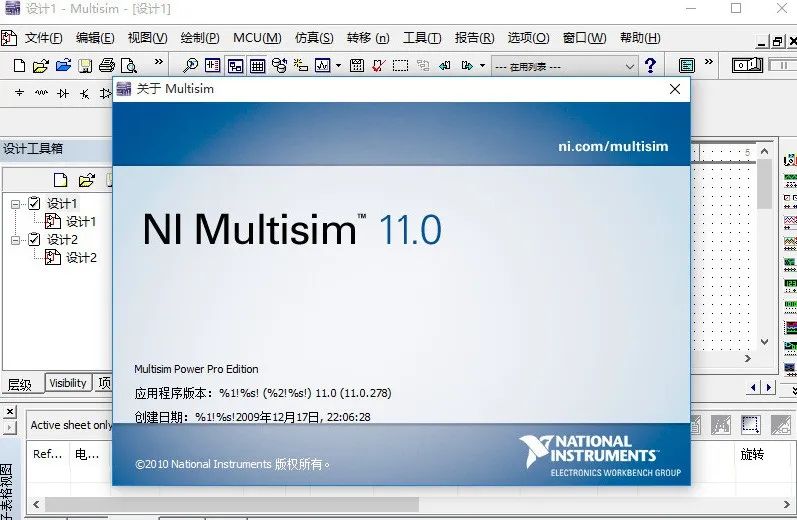
Task: Click the back annotate from Ultiboard icon
Action: coord(445,66)
